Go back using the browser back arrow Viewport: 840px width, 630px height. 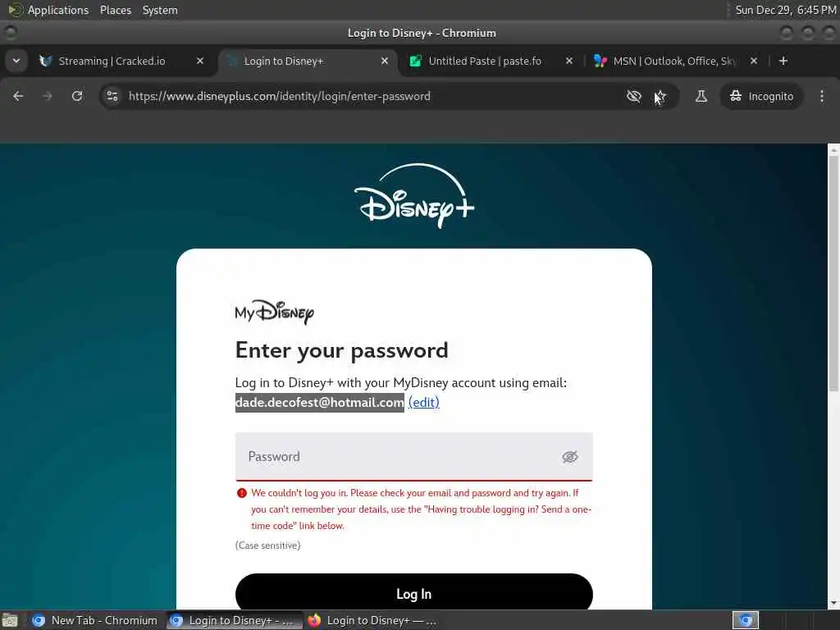(x=18, y=96)
